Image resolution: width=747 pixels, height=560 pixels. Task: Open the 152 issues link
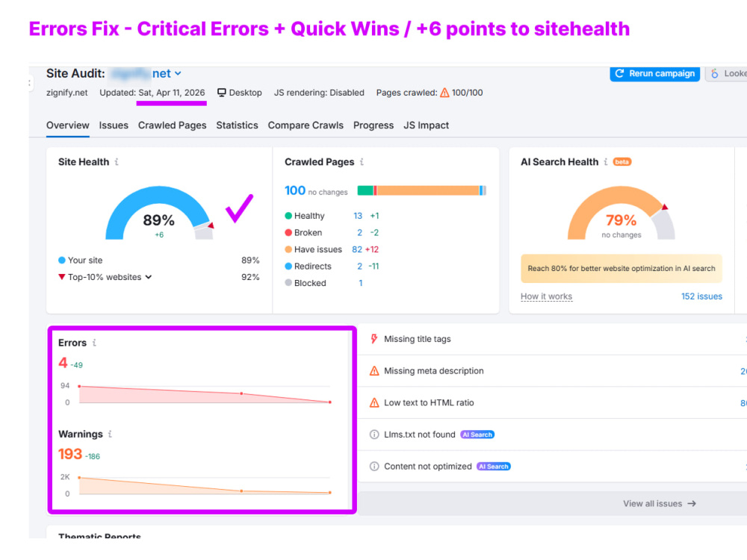(701, 296)
